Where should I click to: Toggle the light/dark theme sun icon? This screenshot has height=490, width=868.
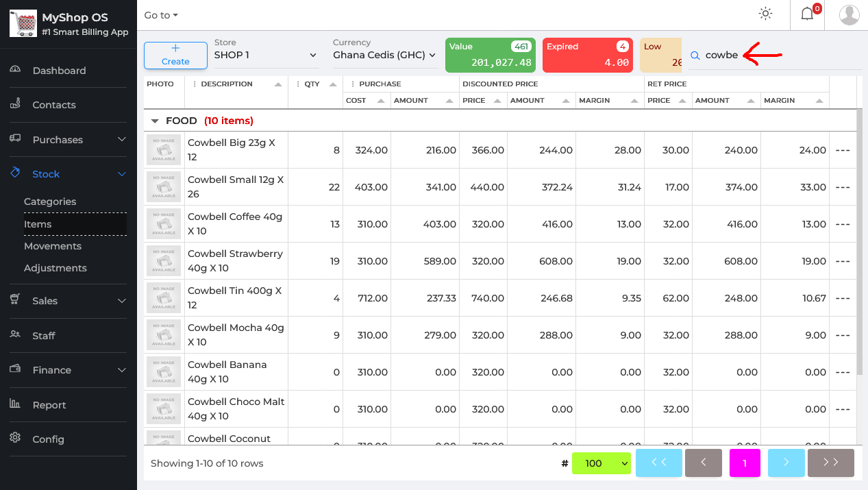(765, 14)
